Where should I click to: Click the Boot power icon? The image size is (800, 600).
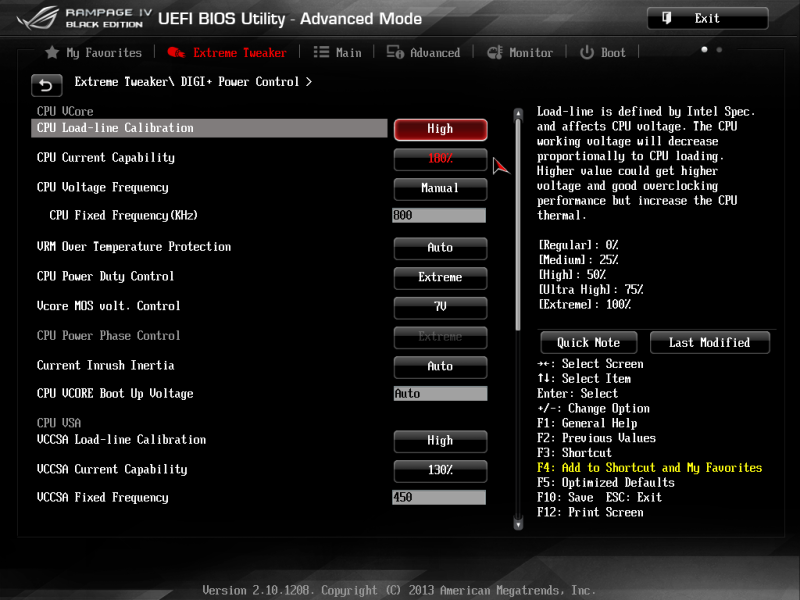coord(587,52)
